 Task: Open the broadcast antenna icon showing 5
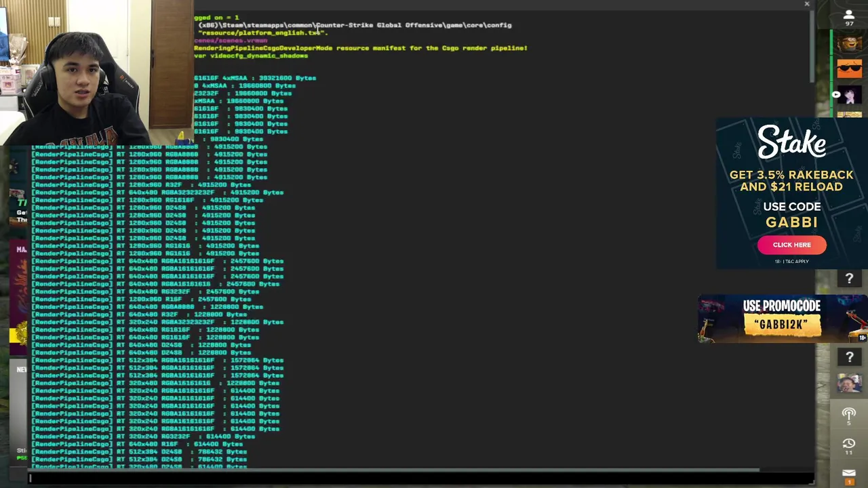849,415
